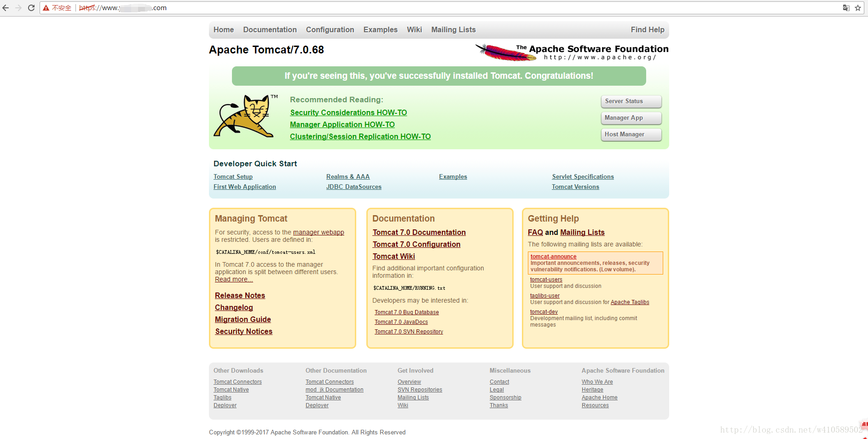Open Taglibs under Other Downloads

pyautogui.click(x=222, y=398)
